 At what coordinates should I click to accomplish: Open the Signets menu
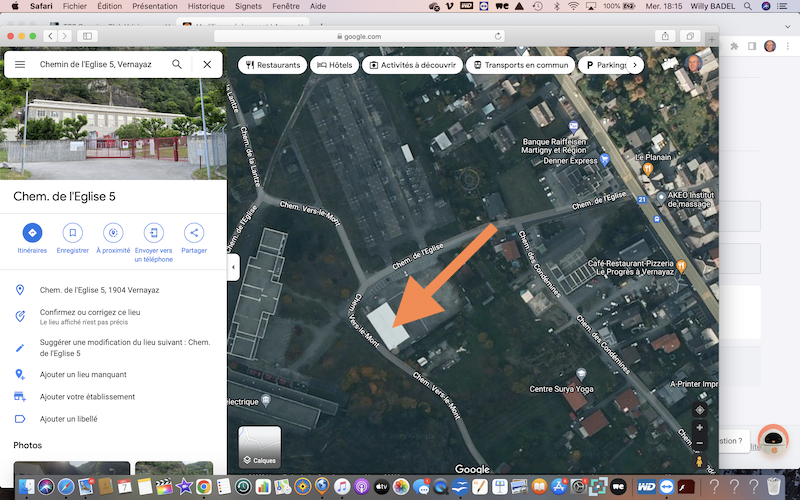(x=250, y=6)
